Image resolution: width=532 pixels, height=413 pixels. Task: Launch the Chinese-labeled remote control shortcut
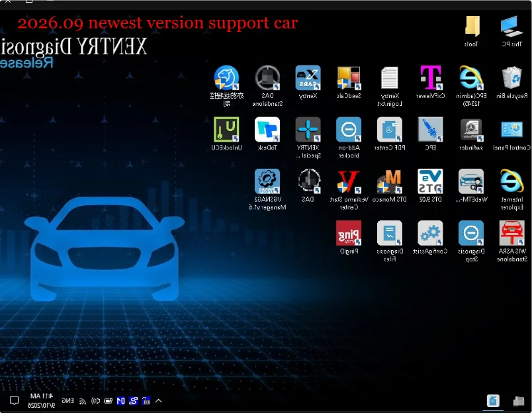(x=227, y=86)
